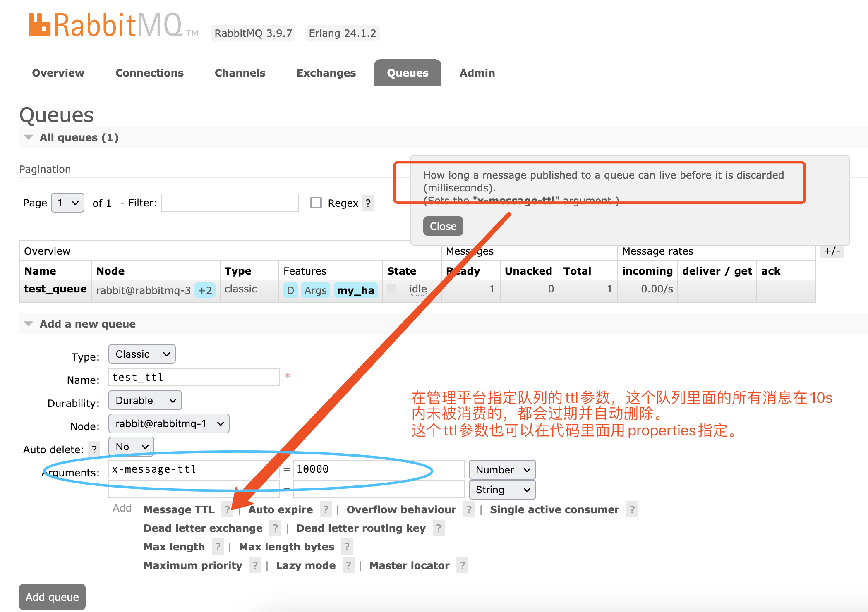Go to the Connections tab
868x612 pixels.
(149, 73)
